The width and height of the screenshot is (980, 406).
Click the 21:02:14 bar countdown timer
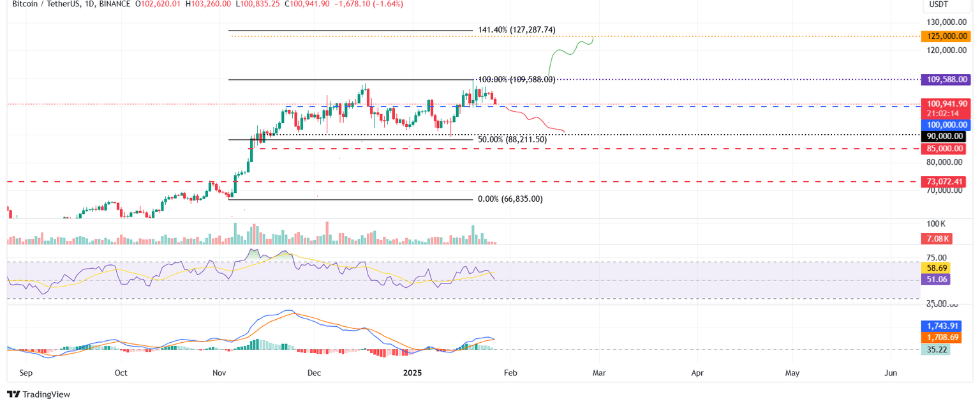pyautogui.click(x=944, y=114)
